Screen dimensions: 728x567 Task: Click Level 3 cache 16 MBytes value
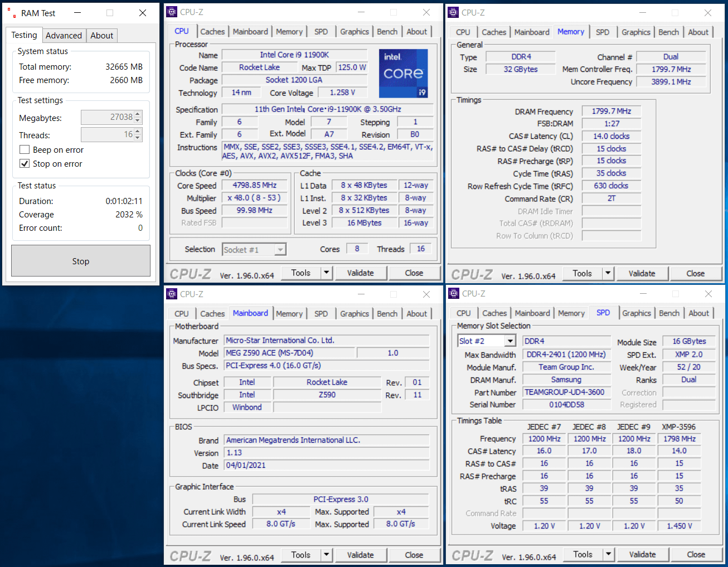pos(365,222)
